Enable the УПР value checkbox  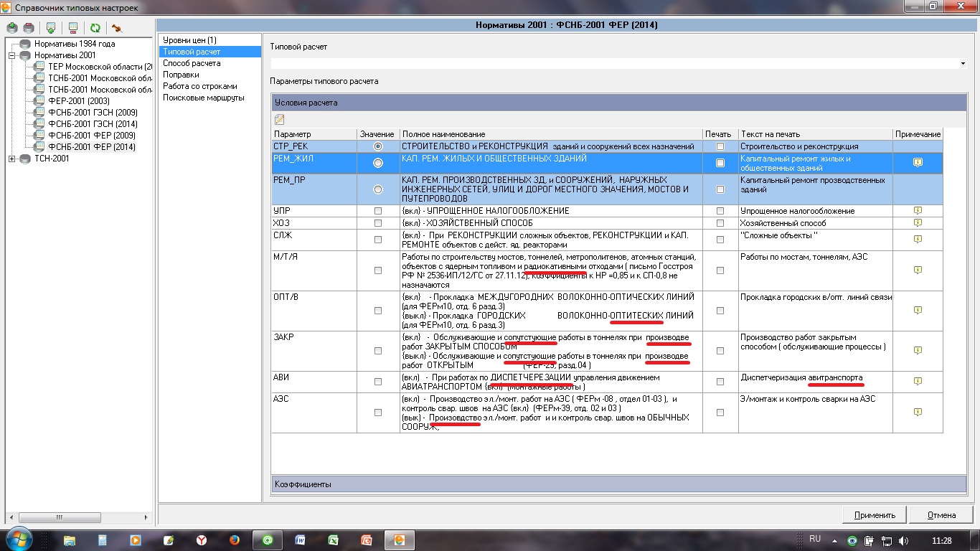(x=378, y=212)
